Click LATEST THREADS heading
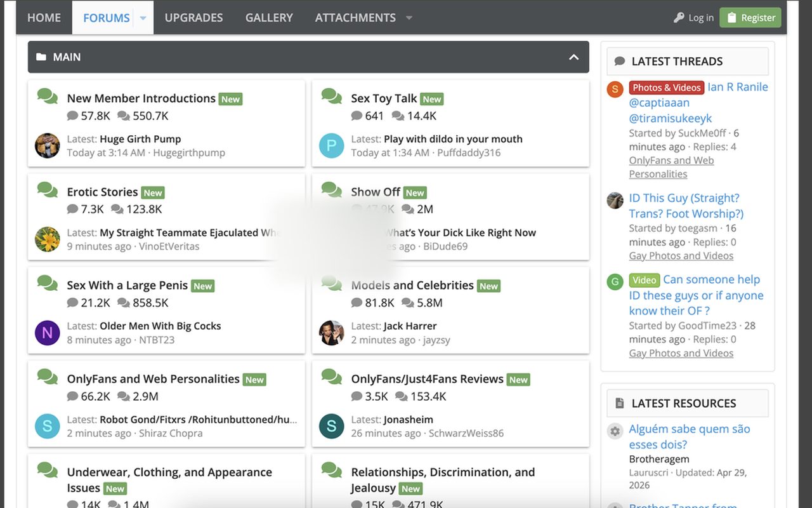Screen dimensions: 812x508 pos(677,62)
